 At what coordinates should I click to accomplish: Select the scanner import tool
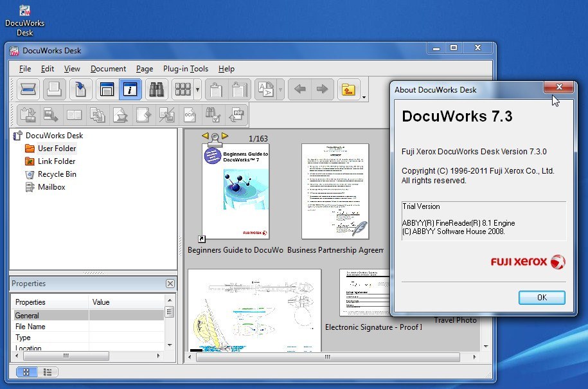(x=27, y=89)
